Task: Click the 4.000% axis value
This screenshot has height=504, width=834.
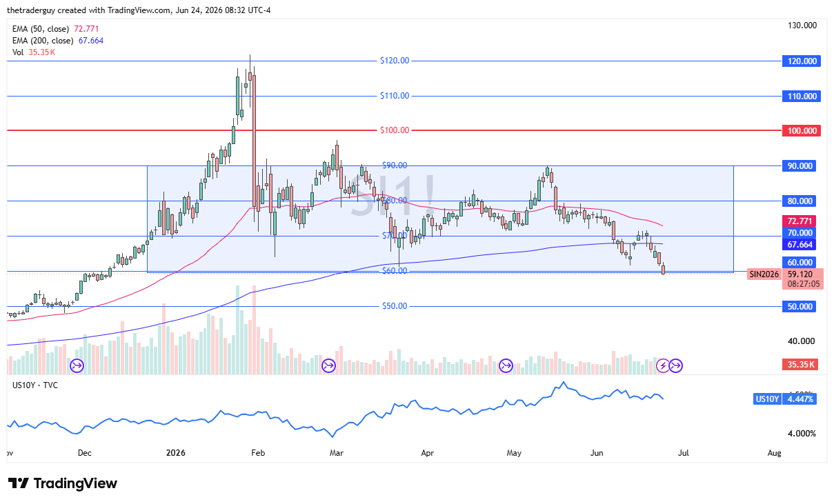Action: coord(802,433)
